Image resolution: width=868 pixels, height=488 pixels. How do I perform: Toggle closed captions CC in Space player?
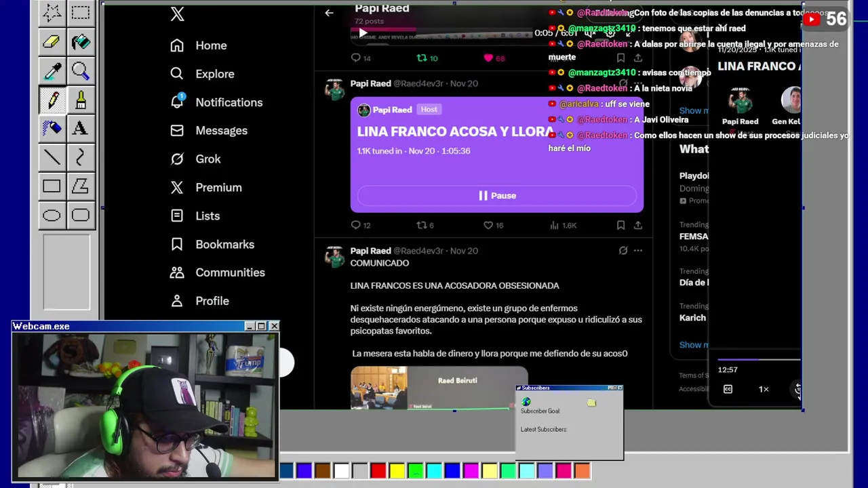point(728,389)
